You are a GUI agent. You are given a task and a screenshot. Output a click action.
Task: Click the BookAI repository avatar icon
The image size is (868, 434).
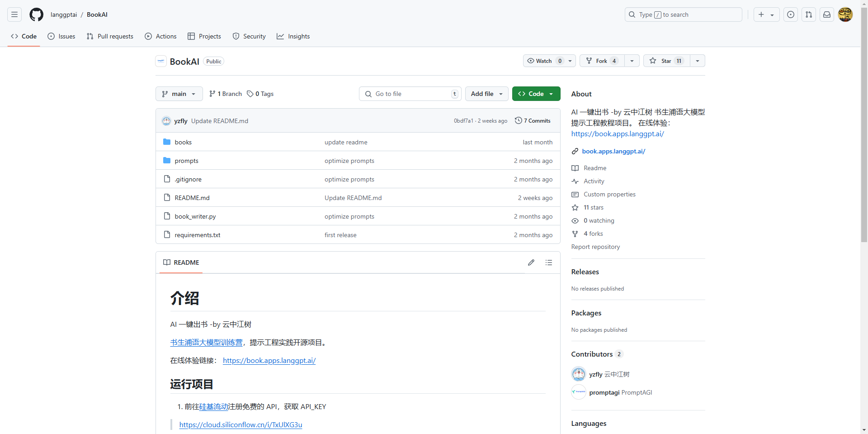[x=161, y=61]
